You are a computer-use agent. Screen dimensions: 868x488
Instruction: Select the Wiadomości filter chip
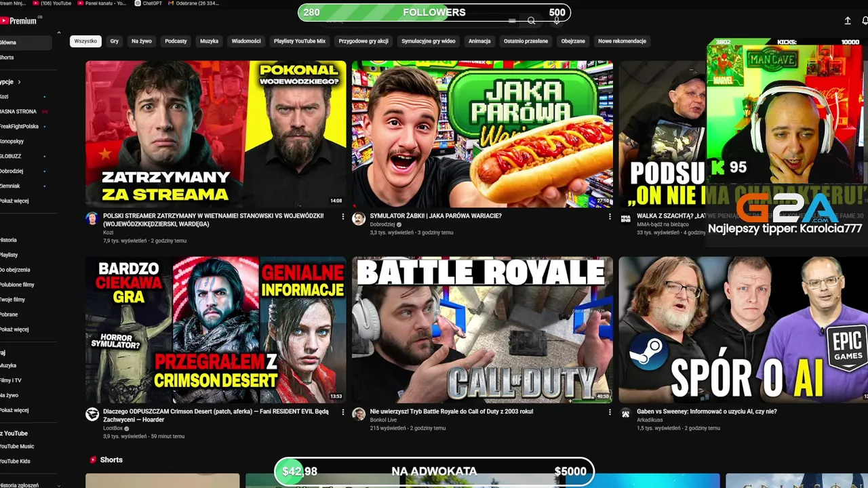point(246,41)
